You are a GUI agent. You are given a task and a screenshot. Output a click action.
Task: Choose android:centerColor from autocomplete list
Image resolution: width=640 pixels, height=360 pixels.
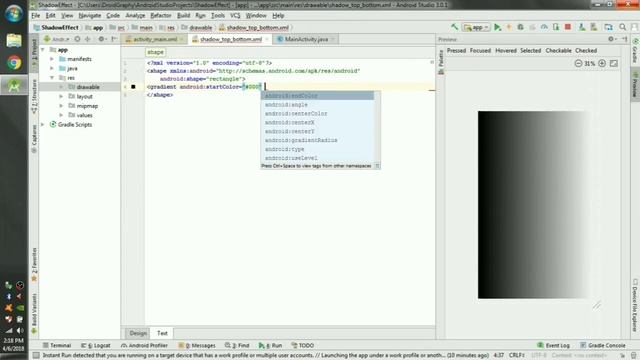click(317, 113)
